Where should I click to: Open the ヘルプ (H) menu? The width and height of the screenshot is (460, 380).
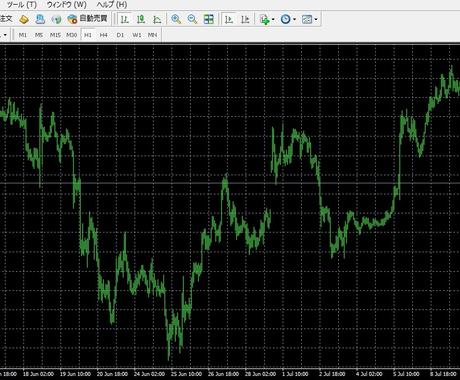pyautogui.click(x=112, y=5)
